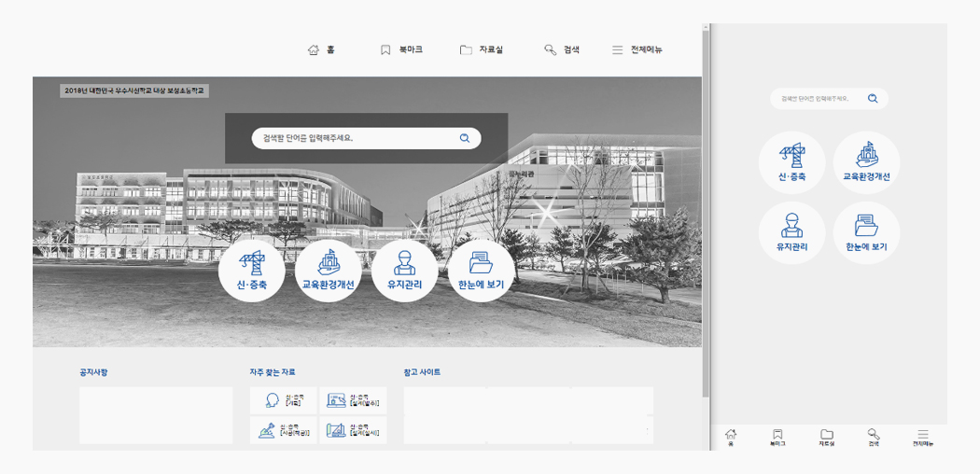The width and height of the screenshot is (980, 474).
Task: Select 검색 in the top navigation bar
Action: pos(562,49)
